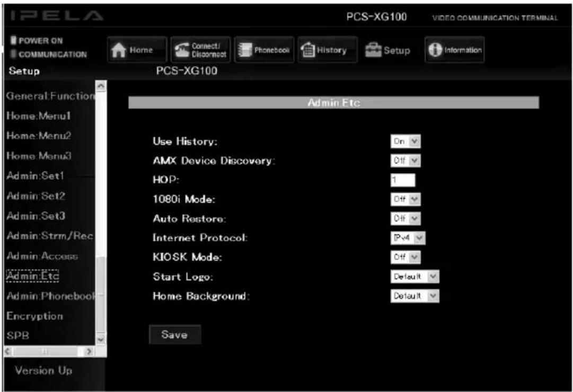Open the Connect/Disconnect page
This screenshot has width=573, height=392.
pos(200,50)
